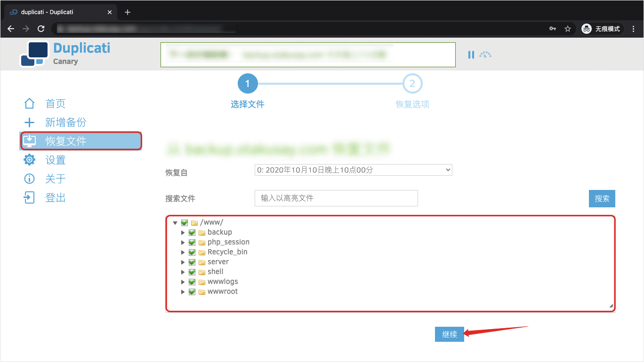Viewport: 644px width, 362px height.
Task: Expand the backup folder node
Action: pos(183,232)
